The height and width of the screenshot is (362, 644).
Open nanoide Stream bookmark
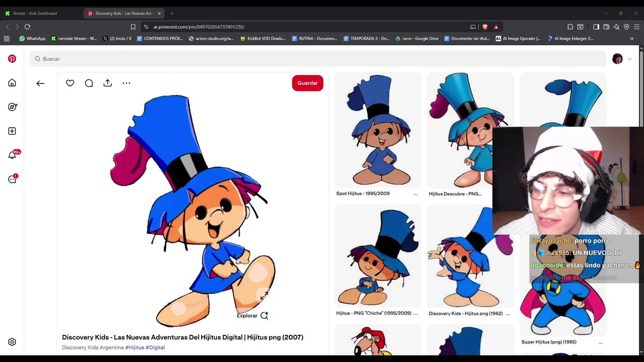tap(74, 38)
